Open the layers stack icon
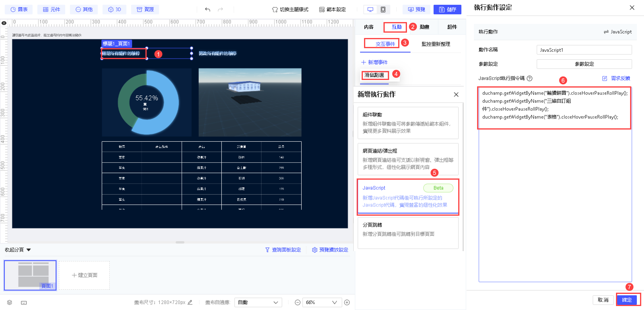Image resolution: width=644 pixels, height=310 pixels. tap(10, 302)
